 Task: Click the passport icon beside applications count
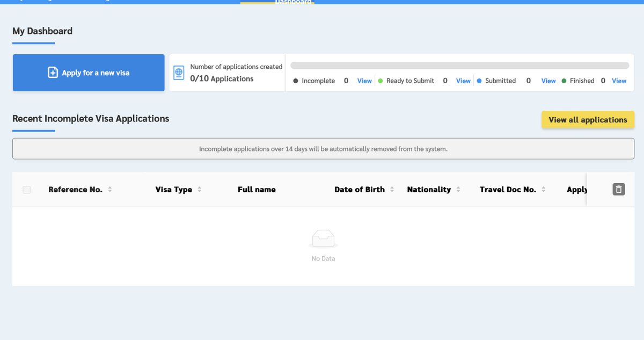click(179, 73)
